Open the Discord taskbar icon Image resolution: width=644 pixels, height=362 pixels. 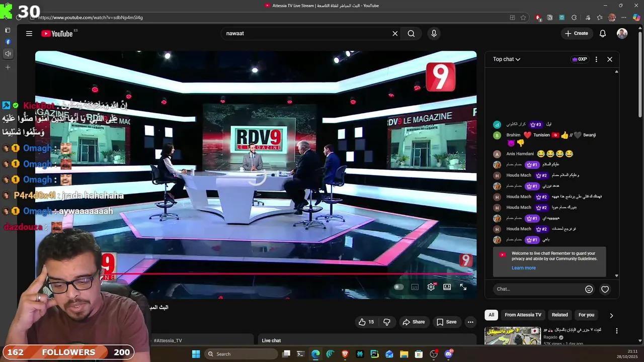coord(449,354)
